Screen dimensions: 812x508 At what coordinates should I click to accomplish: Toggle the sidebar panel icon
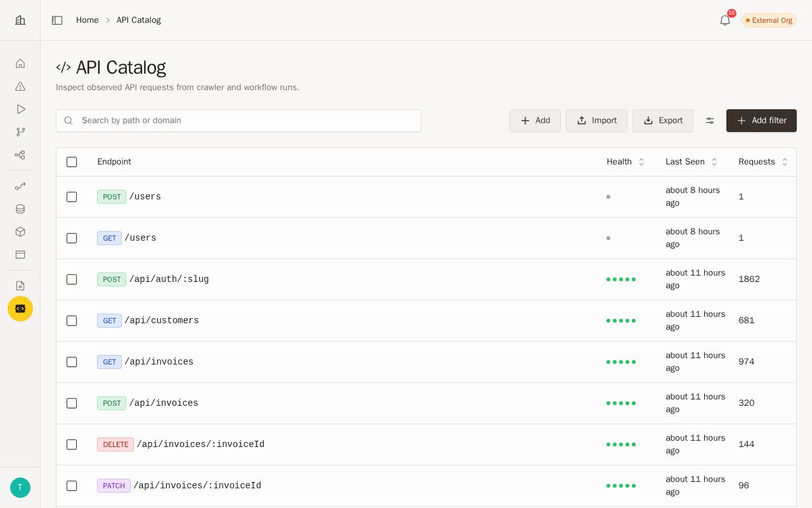[57, 20]
